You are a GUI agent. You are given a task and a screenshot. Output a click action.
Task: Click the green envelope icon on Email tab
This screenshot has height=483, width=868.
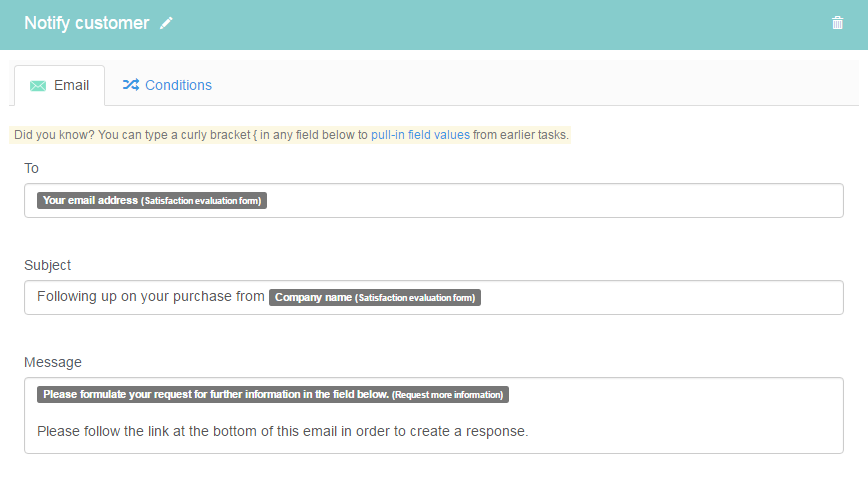click(x=38, y=86)
